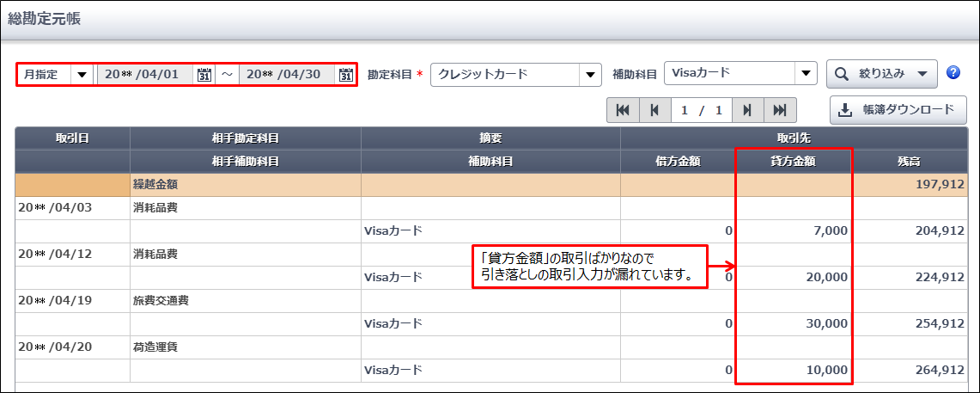The width and height of the screenshot is (980, 393).
Task: Click the 摘要 column header
Action: coord(490,138)
